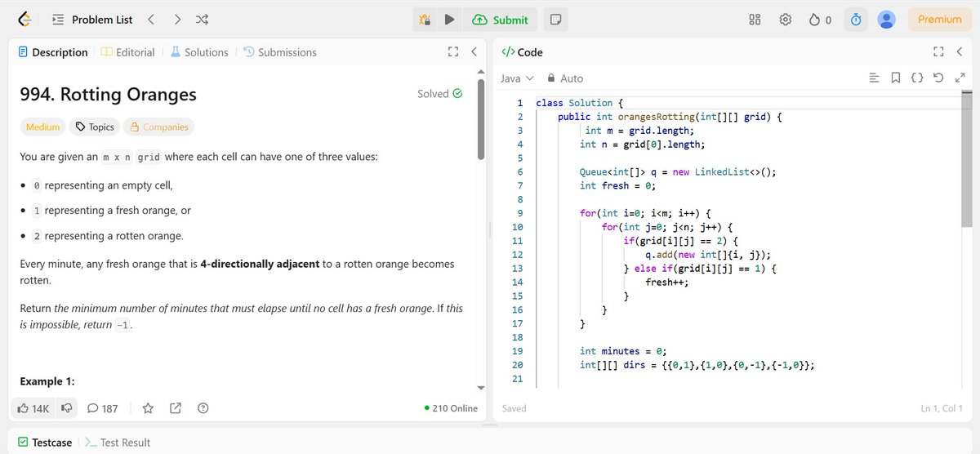Click the Auto lock indicator
Image resolution: width=980 pixels, height=454 pixels.
click(565, 78)
